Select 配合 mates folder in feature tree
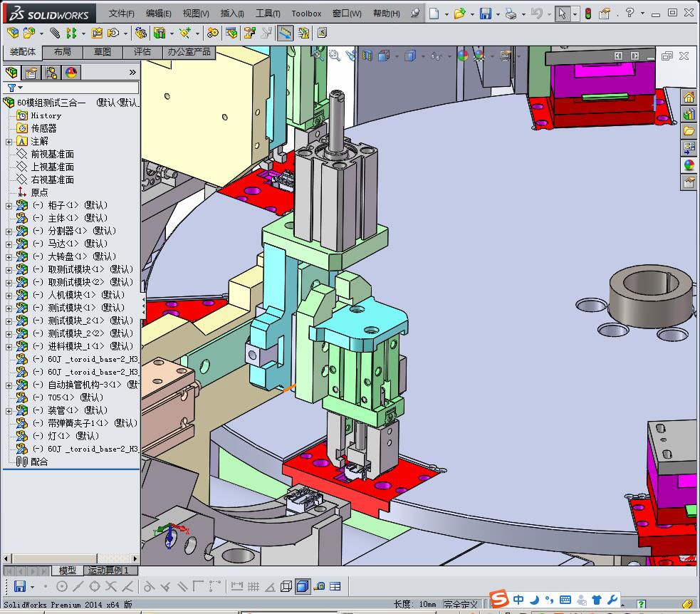The width and height of the screenshot is (700, 614). 39,462
